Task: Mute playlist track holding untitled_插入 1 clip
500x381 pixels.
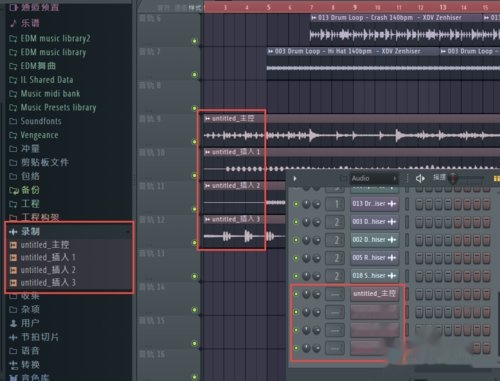Action: tap(194, 175)
